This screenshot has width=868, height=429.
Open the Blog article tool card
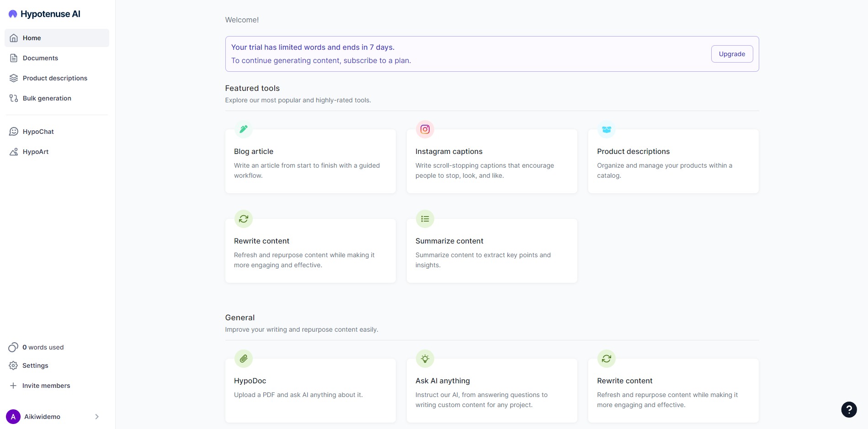[310, 161]
